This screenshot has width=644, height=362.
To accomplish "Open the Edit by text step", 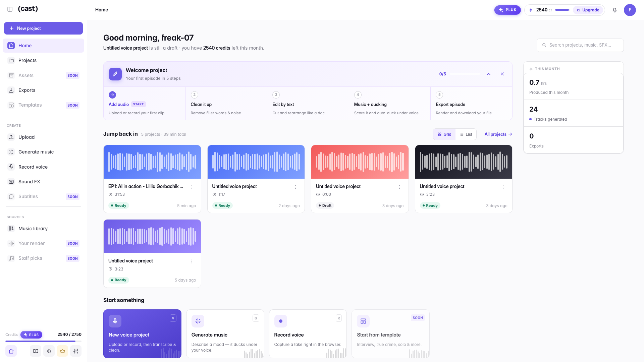I will point(308,104).
